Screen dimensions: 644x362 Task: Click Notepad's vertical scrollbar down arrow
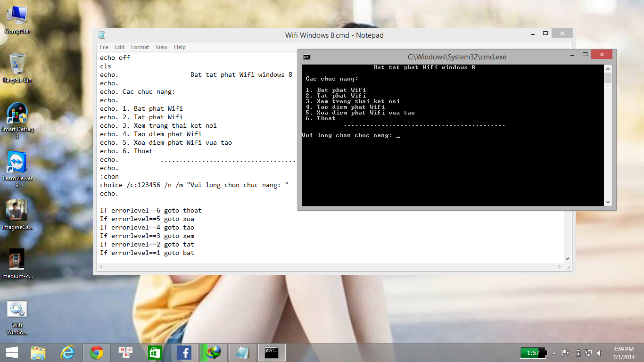pyautogui.click(x=567, y=259)
